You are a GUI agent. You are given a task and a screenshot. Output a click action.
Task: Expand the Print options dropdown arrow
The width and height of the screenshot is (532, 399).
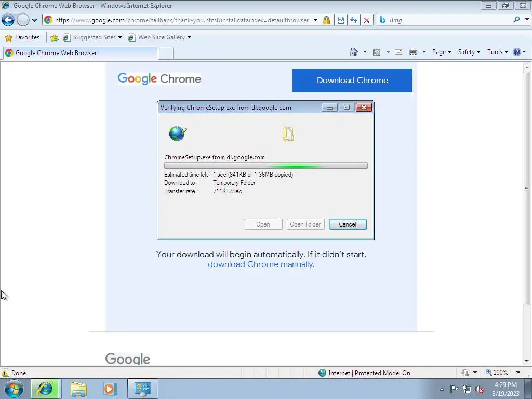coord(424,52)
